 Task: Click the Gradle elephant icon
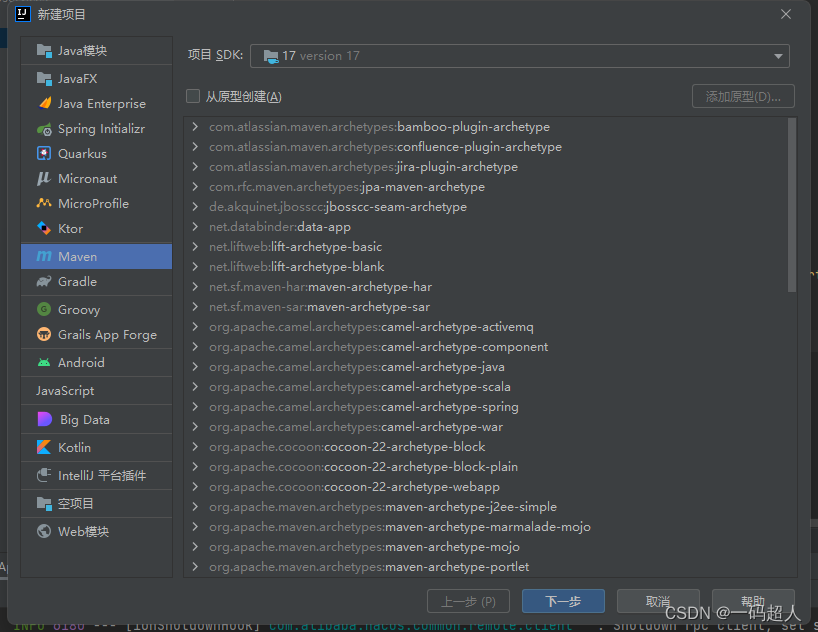[x=44, y=282]
